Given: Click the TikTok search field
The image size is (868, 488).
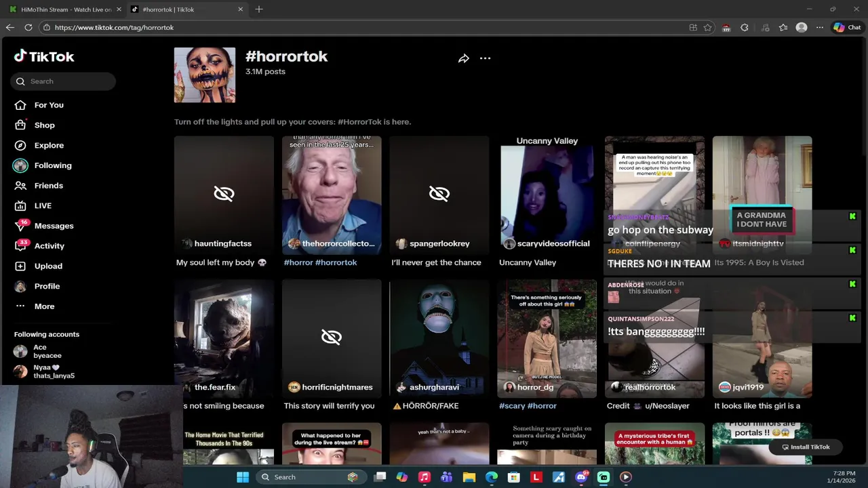Looking at the screenshot, I should pos(63,81).
